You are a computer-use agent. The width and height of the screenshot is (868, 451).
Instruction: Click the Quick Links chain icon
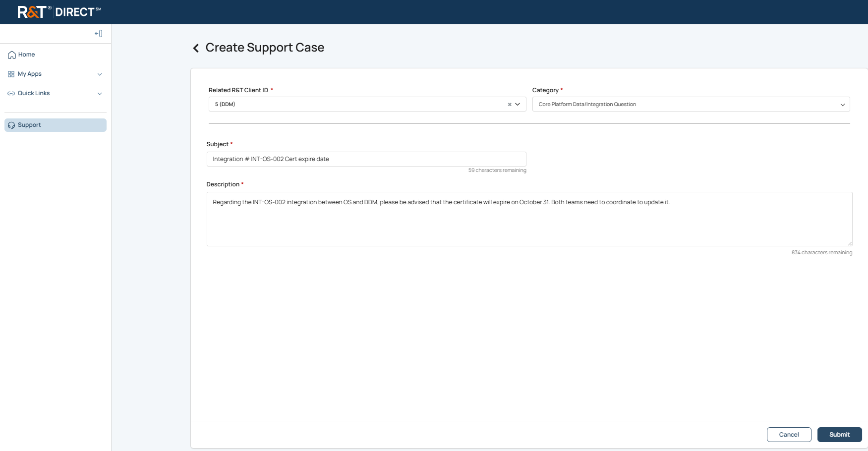pyautogui.click(x=11, y=94)
